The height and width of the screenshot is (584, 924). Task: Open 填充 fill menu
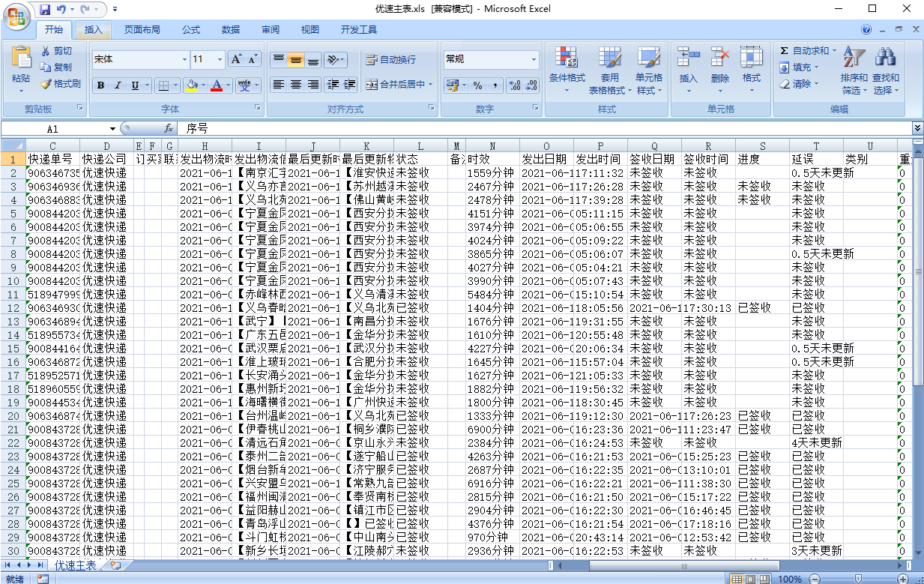(799, 67)
